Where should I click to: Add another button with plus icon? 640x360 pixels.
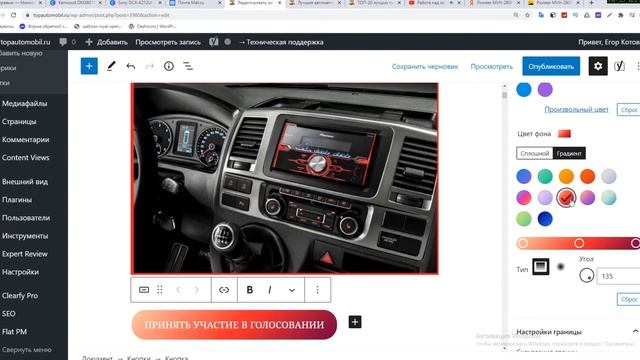(355, 322)
